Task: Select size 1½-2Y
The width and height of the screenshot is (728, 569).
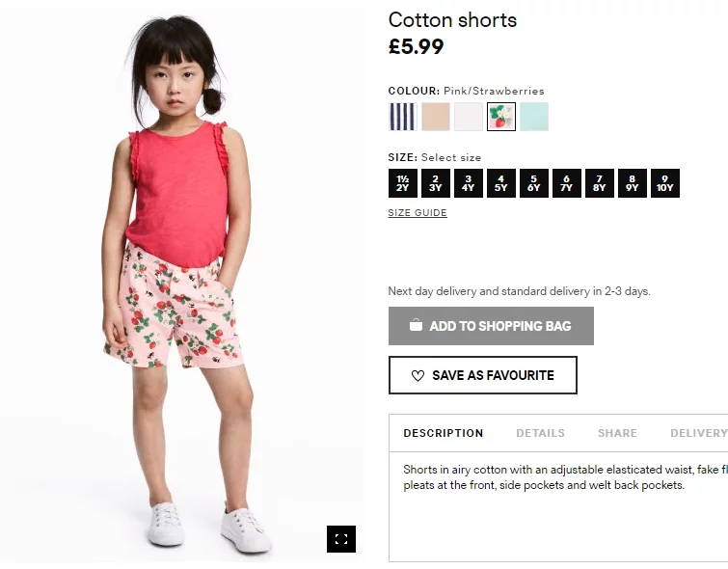Action: 403,183
